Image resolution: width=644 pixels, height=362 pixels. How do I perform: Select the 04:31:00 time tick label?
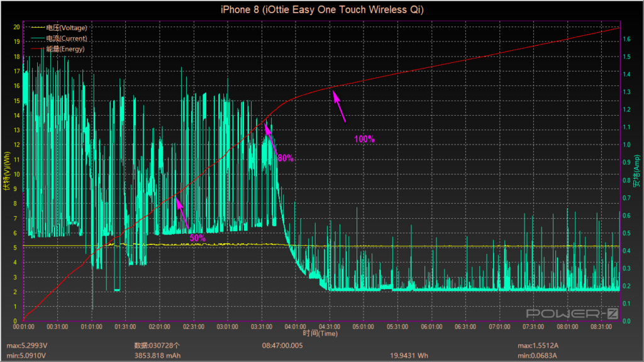330,327
